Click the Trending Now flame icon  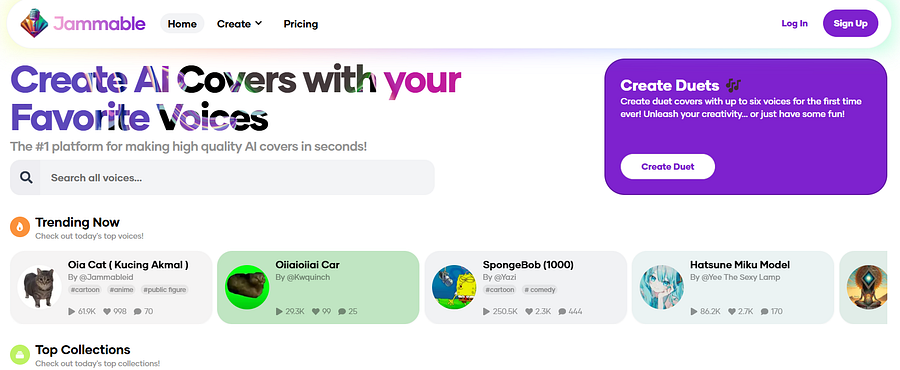tap(20, 227)
